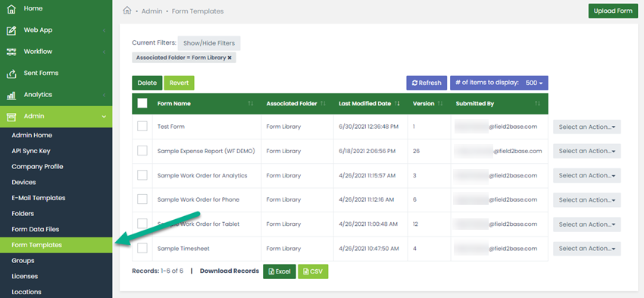Click the Admin archive icon
Viewport: 644px width, 298px height.
[x=12, y=116]
